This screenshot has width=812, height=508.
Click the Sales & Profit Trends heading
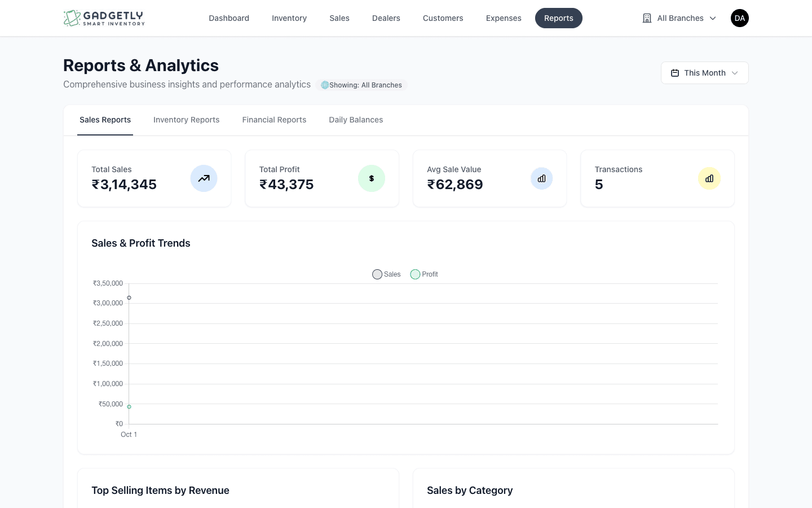click(141, 243)
